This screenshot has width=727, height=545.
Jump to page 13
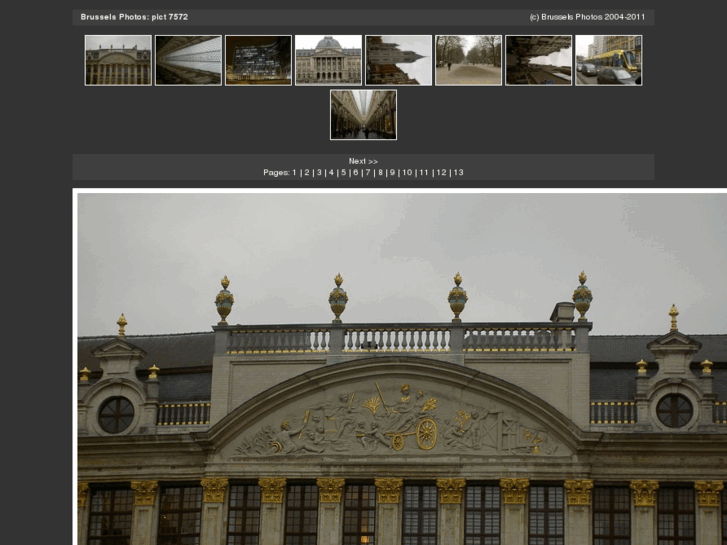coord(459,173)
